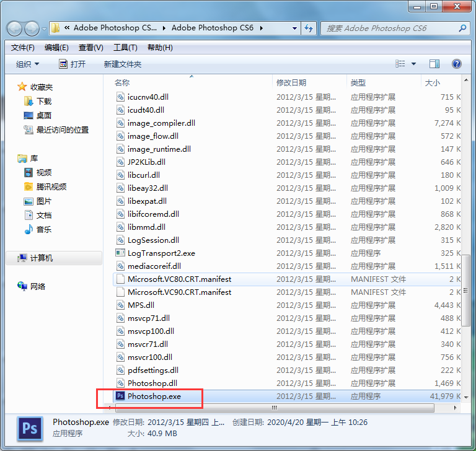The image size is (476, 451).
Task: Open the 编辑(E) menu
Action: point(56,48)
